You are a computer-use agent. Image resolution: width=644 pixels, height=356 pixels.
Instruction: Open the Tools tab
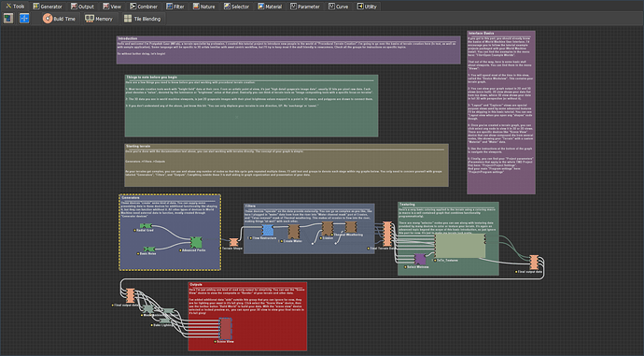[15, 7]
